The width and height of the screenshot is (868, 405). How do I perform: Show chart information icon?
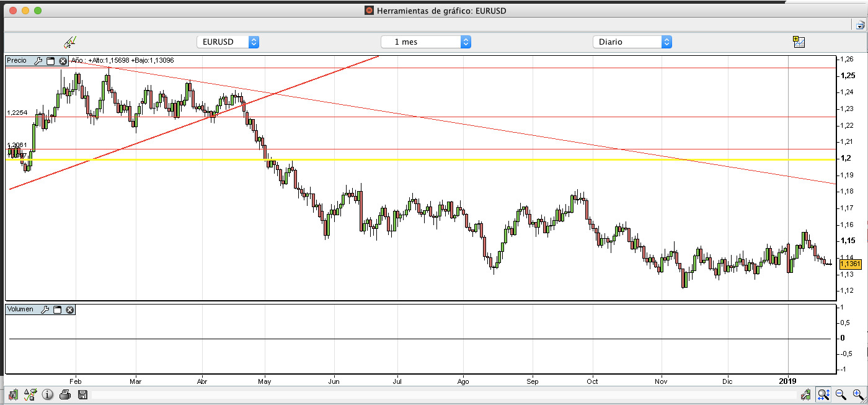click(x=48, y=394)
